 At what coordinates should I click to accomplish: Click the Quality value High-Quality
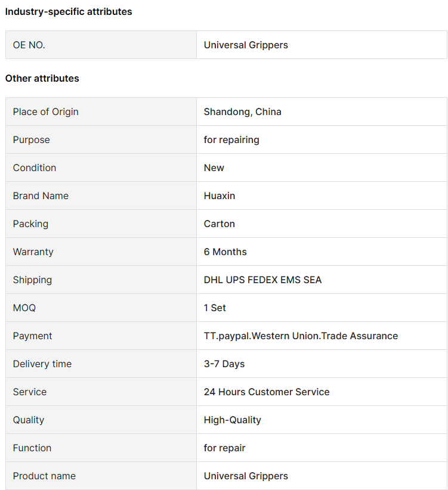(x=232, y=420)
